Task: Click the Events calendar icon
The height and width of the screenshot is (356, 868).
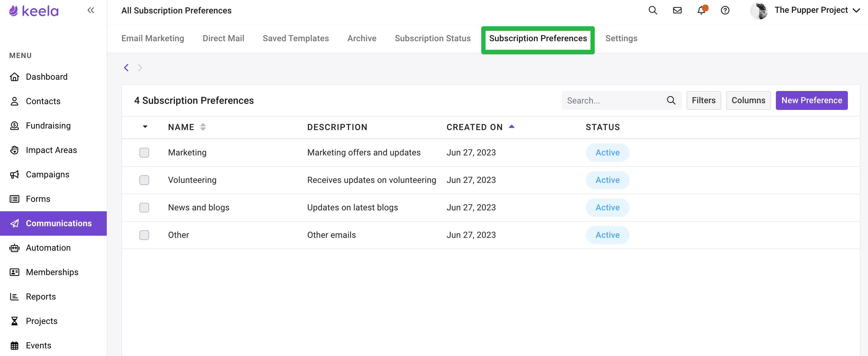Action: tap(14, 346)
